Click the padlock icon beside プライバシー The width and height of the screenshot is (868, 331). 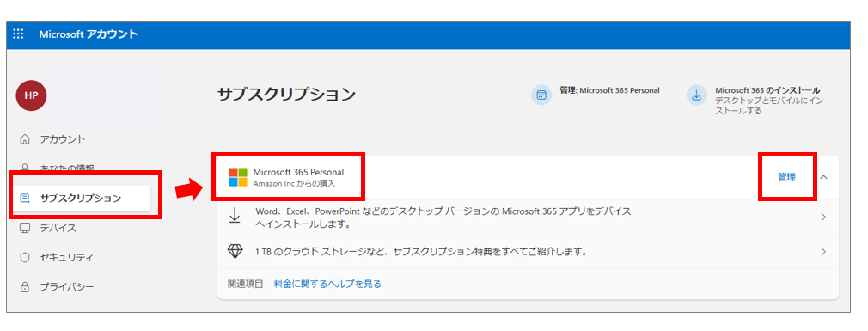(24, 287)
